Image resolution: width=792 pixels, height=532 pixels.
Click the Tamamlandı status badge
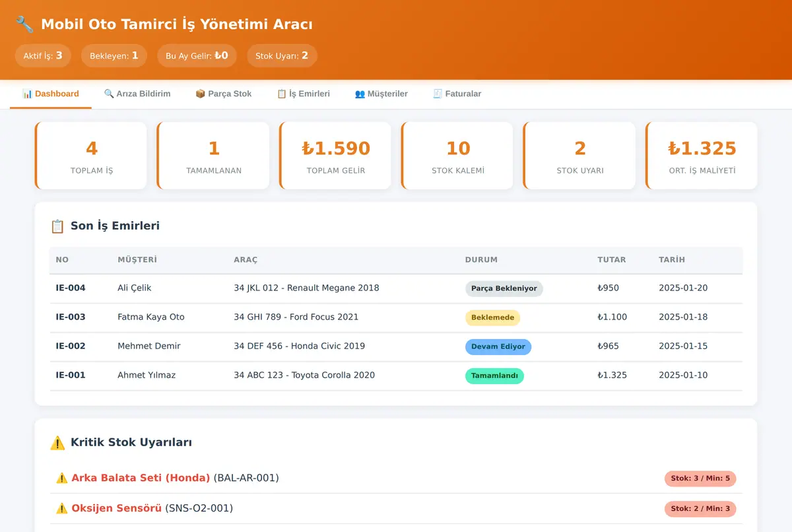coord(494,376)
